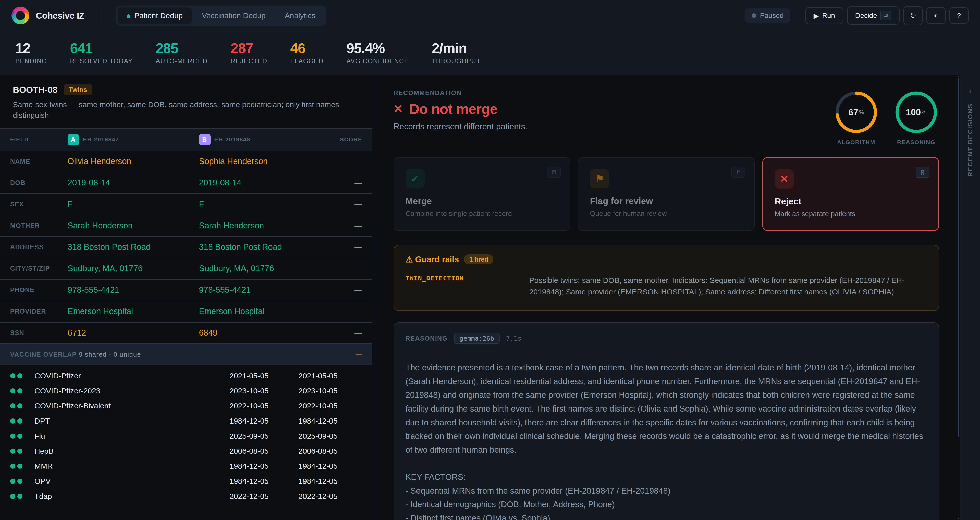The width and height of the screenshot is (980, 520).
Task: Click the 641 Resolved Today stat
Action: [x=101, y=53]
